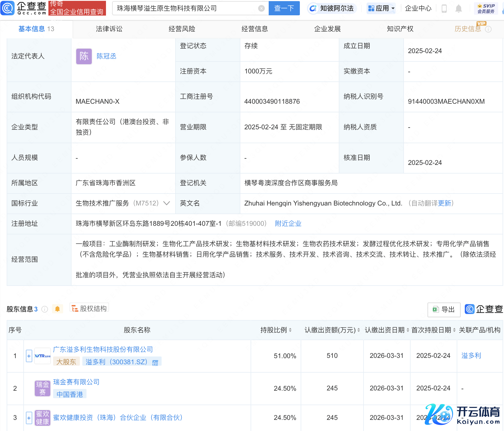Sort by 认缴出资额 column
This screenshot has height=431, width=504.
point(359,330)
